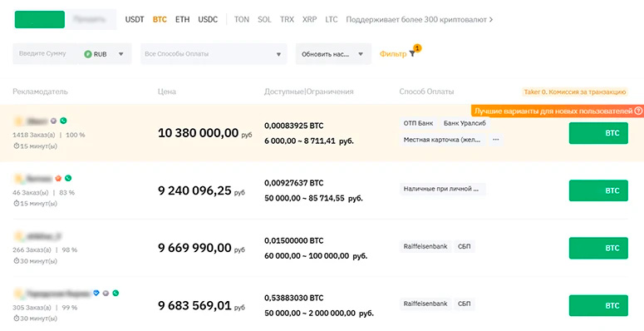Click the blue verified icon on 305 orders advertiser
The image size is (644, 331).
[x=96, y=294]
